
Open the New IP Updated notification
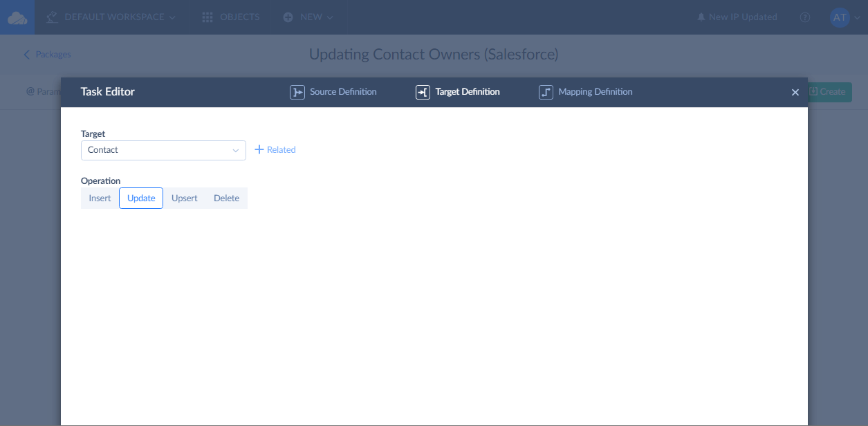(x=737, y=17)
